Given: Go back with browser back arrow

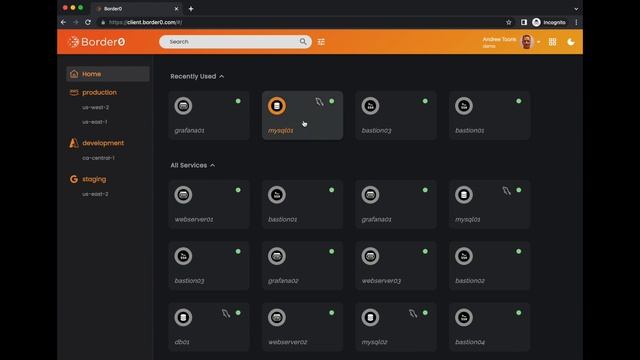Looking at the screenshot, I should (64, 22).
